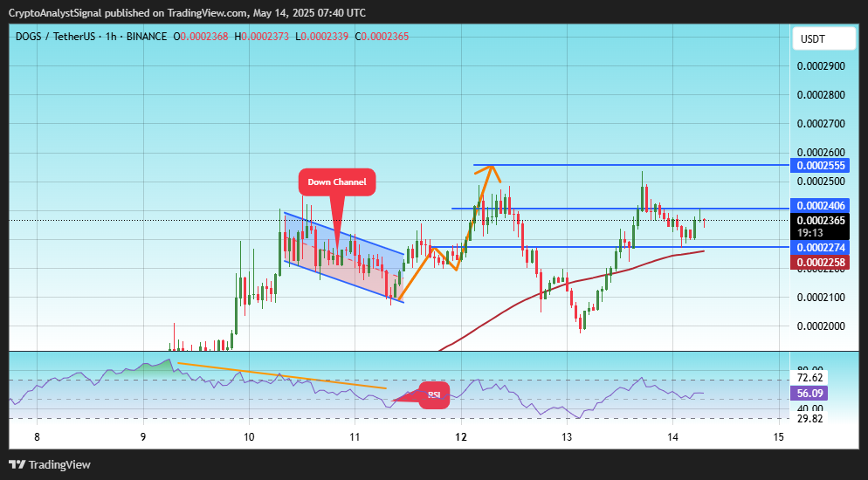
Task: Click the 0.0002500 price axis label
Action: [821, 182]
